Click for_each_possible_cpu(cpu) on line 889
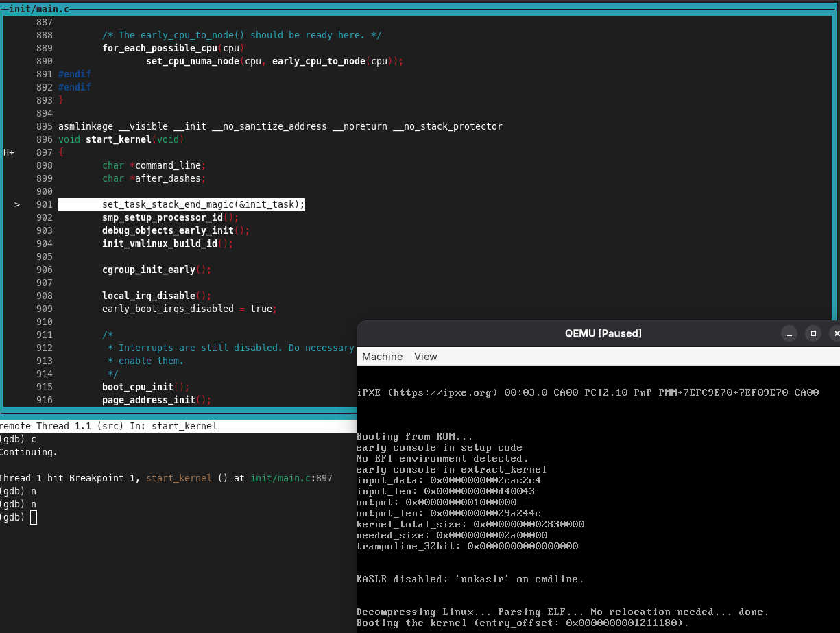This screenshot has width=840, height=633. point(173,48)
